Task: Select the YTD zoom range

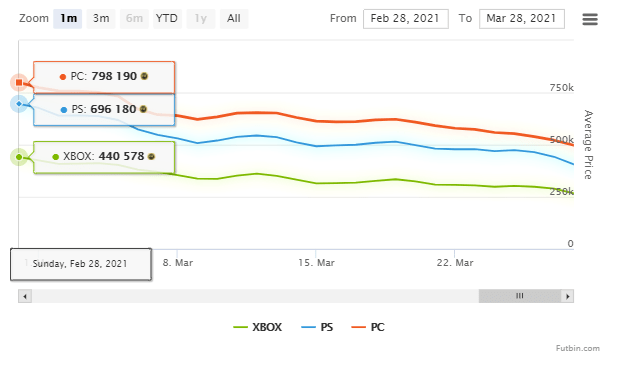Action: (167, 19)
